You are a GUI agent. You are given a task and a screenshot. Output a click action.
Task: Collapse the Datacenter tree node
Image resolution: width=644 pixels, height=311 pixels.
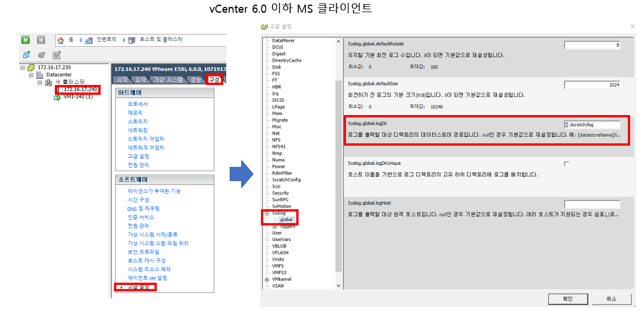pos(31,75)
